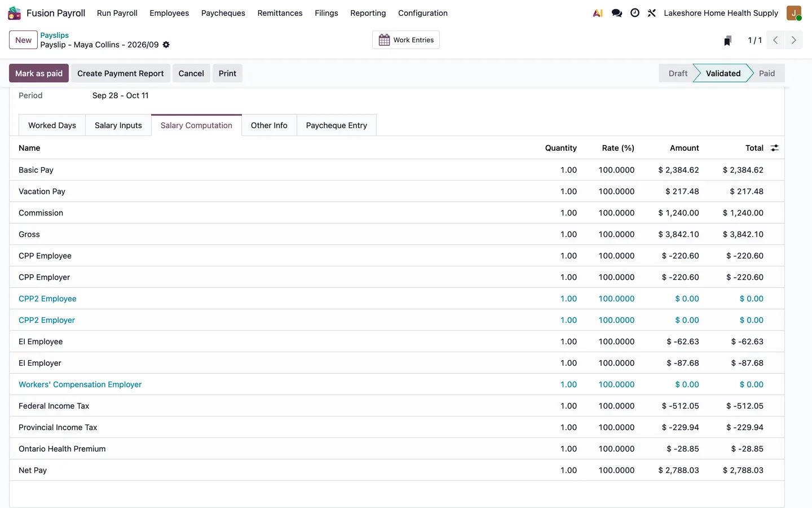The image size is (812, 508).
Task: Open the Lakeshore Home Health Supply company switcher
Action: click(x=721, y=13)
